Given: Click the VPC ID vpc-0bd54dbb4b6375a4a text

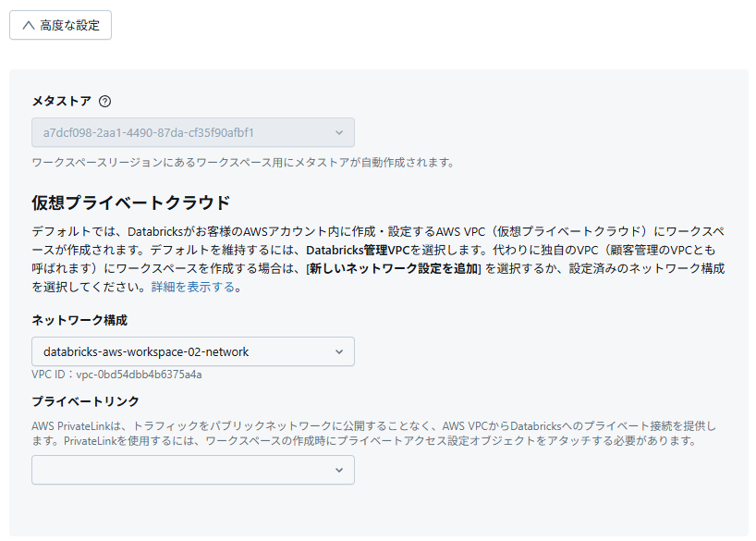Looking at the screenshot, I should point(116,375).
